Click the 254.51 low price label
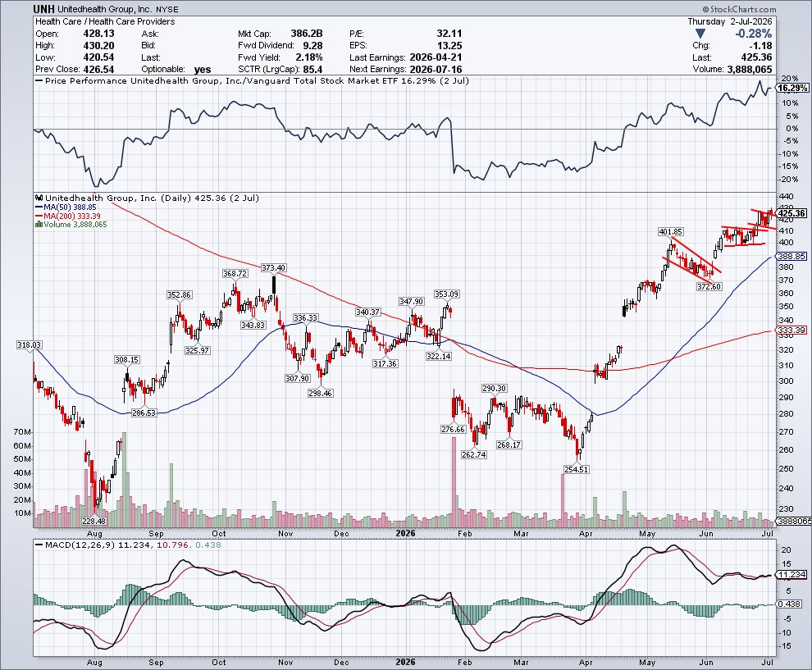 click(x=576, y=468)
